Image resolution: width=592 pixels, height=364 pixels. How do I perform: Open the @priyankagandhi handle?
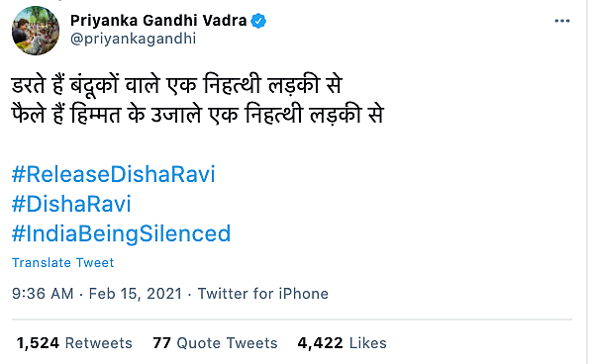pos(134,39)
